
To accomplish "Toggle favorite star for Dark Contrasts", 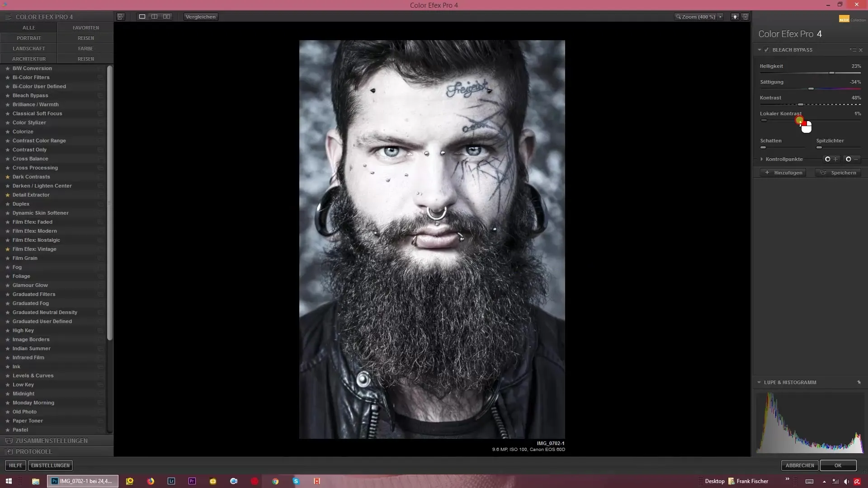I will pos(8,177).
